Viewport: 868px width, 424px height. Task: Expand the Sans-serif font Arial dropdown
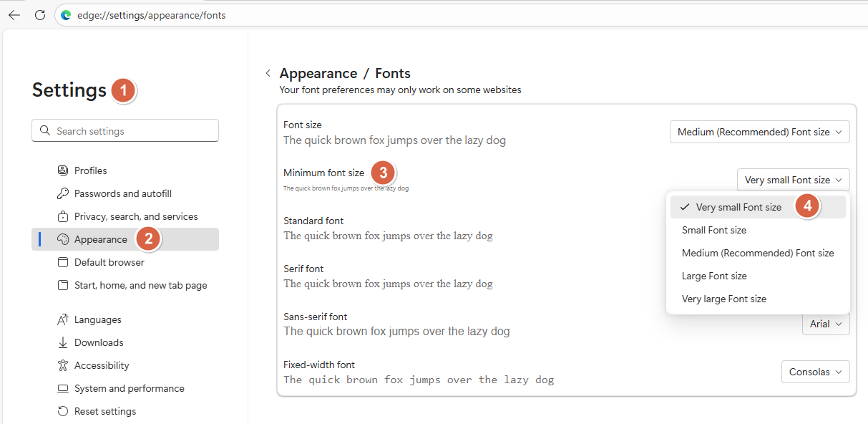(825, 324)
